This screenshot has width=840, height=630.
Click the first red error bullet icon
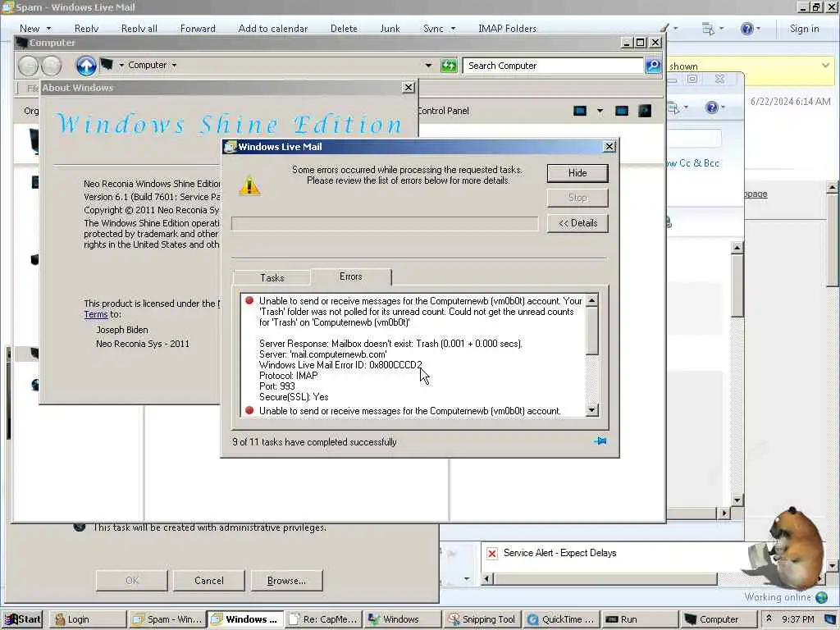pyautogui.click(x=249, y=300)
